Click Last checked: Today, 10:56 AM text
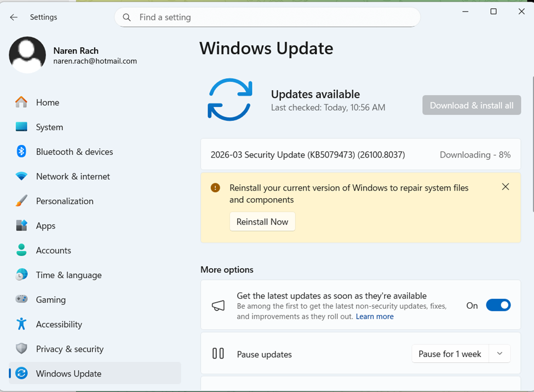The image size is (534, 392). [328, 108]
